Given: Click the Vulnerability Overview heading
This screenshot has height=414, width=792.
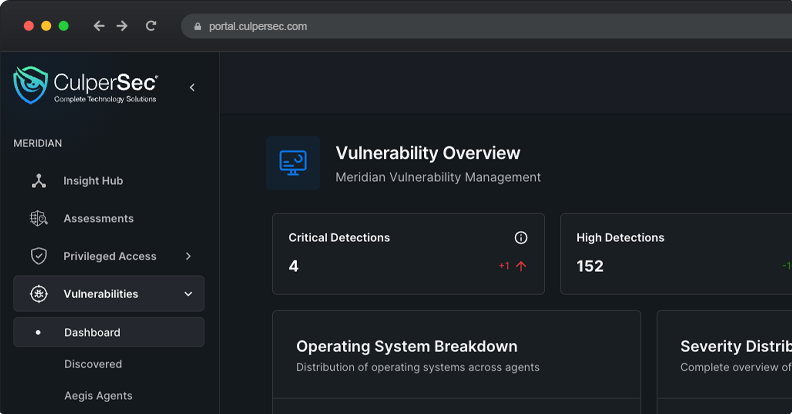Looking at the screenshot, I should 428,153.
